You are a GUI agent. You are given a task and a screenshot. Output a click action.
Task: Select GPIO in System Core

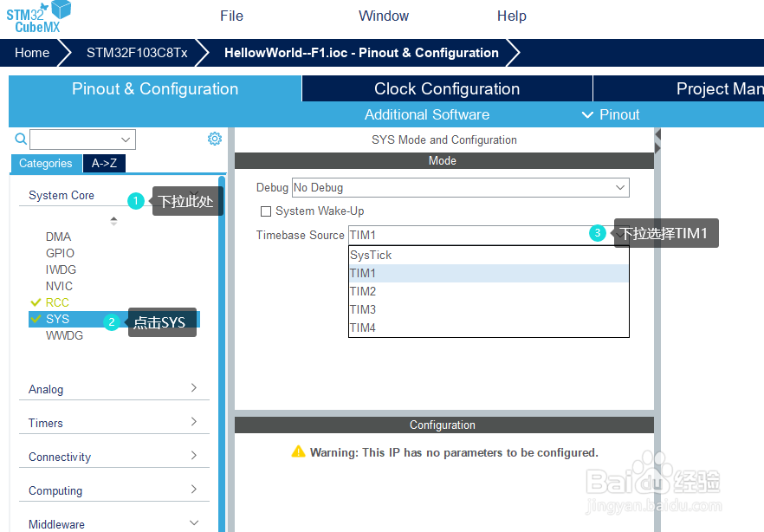(60, 253)
